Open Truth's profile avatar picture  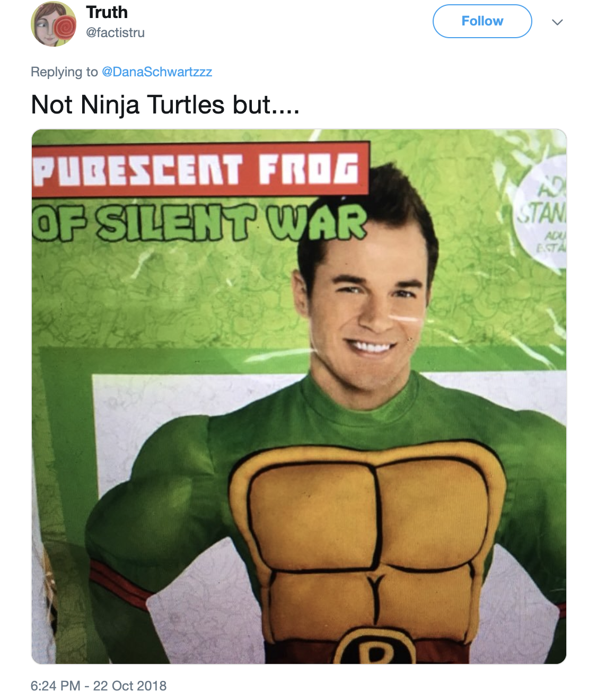coord(54,24)
